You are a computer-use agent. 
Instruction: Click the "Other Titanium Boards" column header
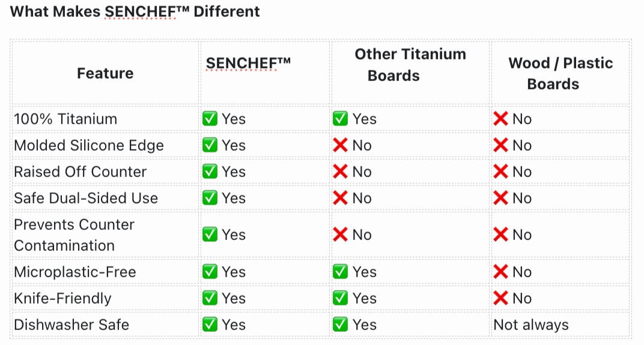[410, 65]
